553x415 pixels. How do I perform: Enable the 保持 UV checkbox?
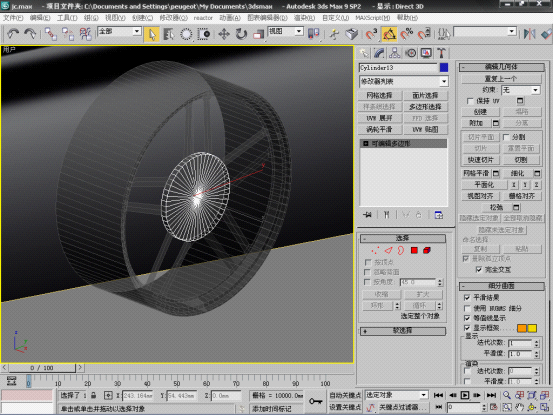pos(470,101)
